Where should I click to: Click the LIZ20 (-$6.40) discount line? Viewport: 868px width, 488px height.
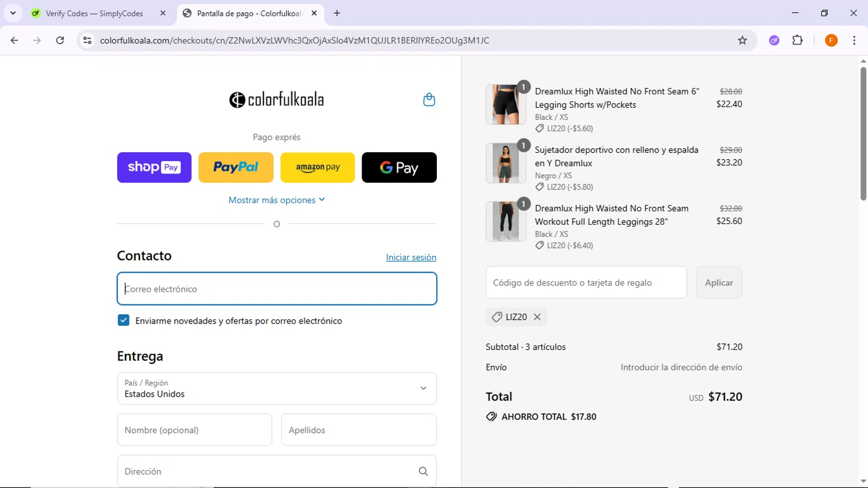click(x=564, y=245)
